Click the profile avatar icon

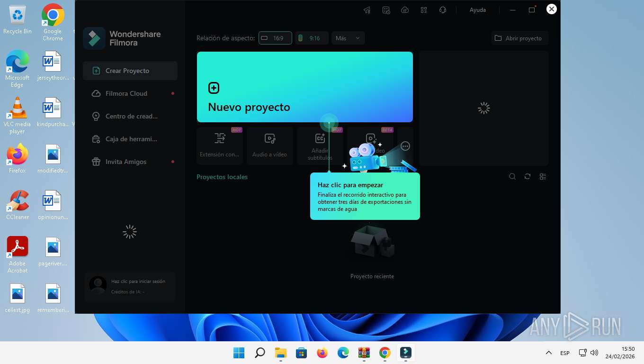tap(98, 285)
